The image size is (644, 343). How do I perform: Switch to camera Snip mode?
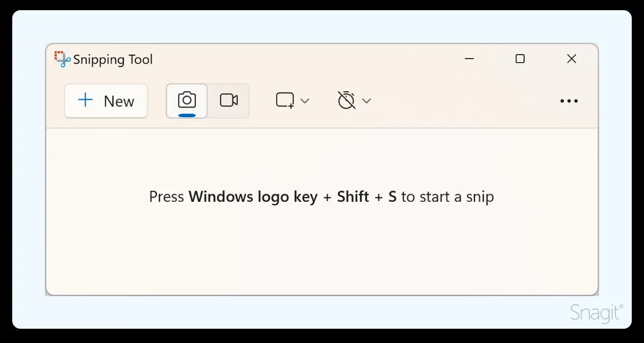coord(187,101)
